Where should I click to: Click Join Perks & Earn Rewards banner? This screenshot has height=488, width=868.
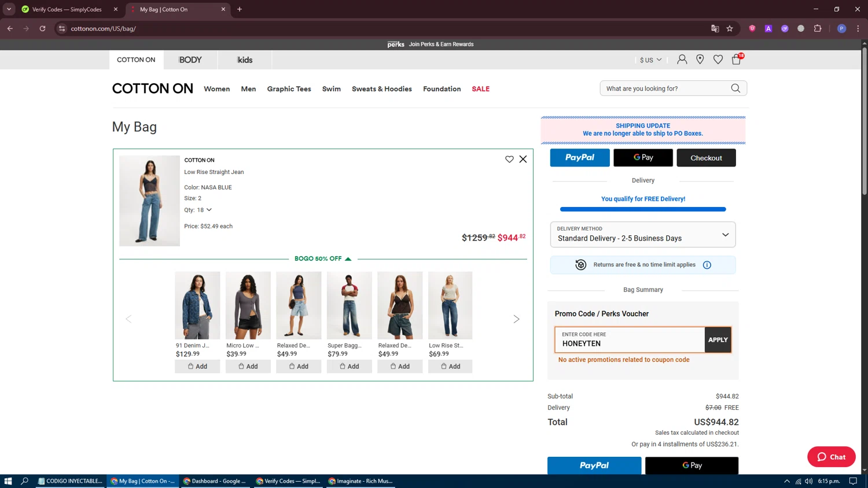click(x=431, y=44)
